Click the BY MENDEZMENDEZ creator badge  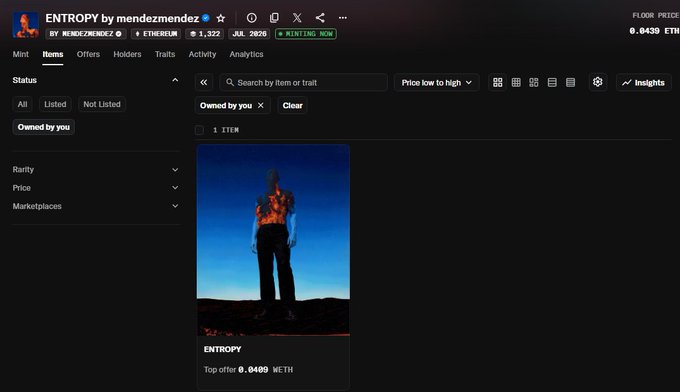(x=86, y=34)
